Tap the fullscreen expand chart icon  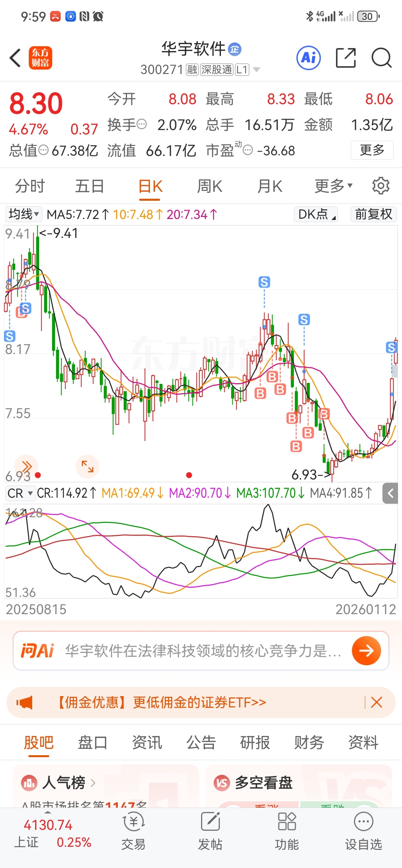tap(88, 467)
